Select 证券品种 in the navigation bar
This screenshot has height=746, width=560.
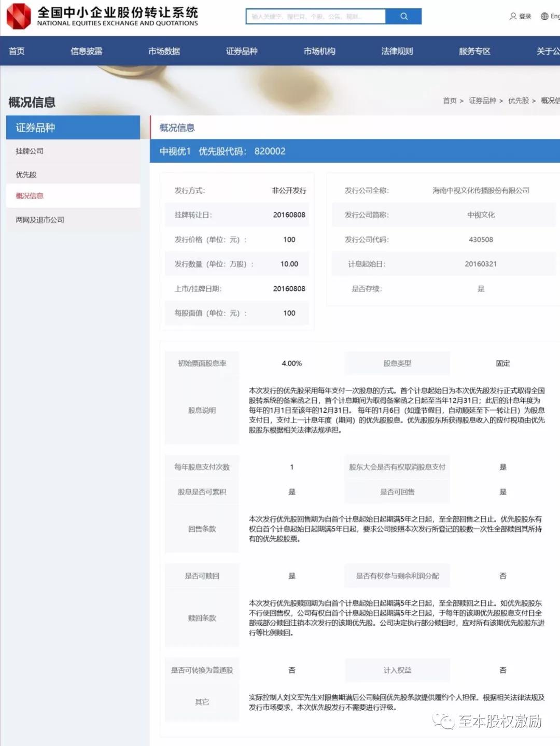[x=243, y=51]
